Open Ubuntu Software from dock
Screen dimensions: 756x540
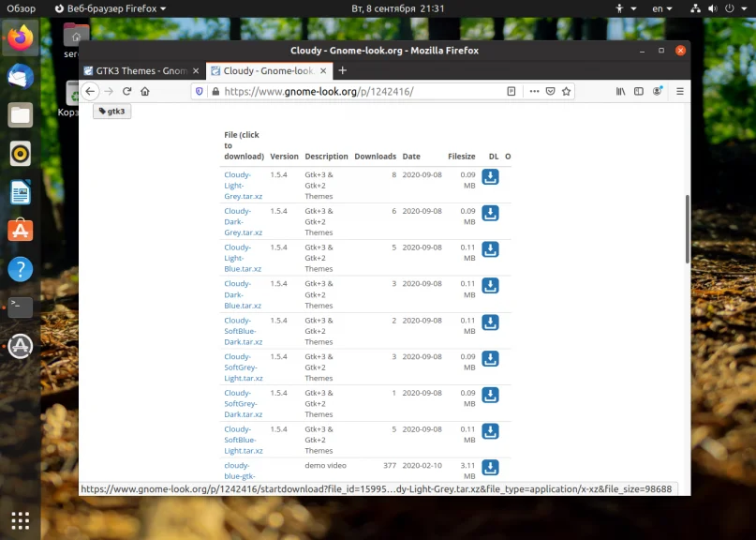pos(21,231)
